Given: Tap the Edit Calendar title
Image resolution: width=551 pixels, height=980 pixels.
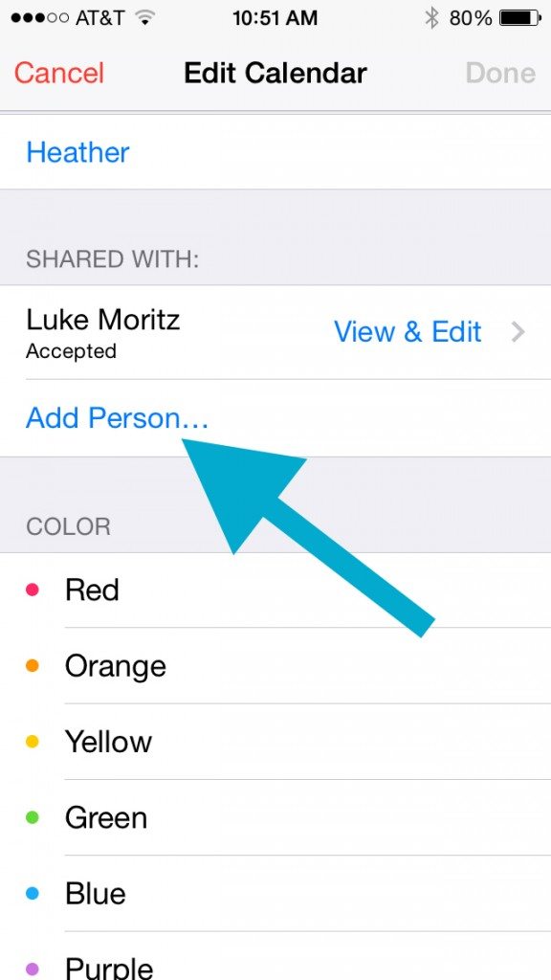Looking at the screenshot, I should [x=275, y=74].
